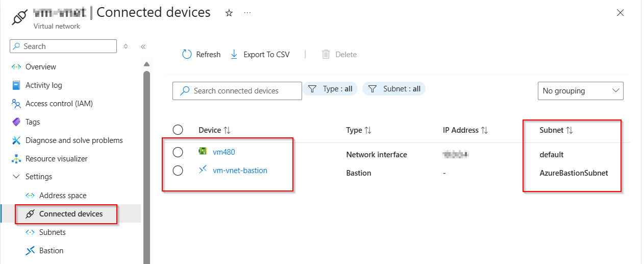This screenshot has height=264, width=644.
Task: Open Access control (IAM)
Action: 59,104
